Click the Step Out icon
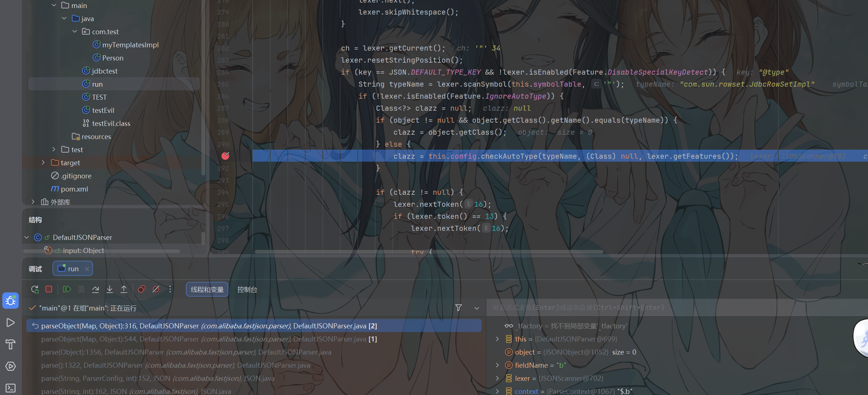The height and width of the screenshot is (395, 868). click(x=124, y=289)
